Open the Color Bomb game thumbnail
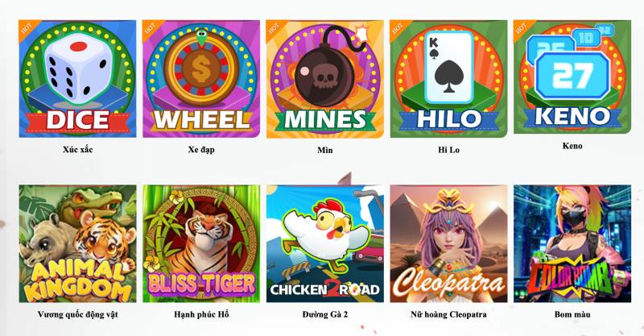Image resolution: width=644 pixels, height=336 pixels. point(572,243)
